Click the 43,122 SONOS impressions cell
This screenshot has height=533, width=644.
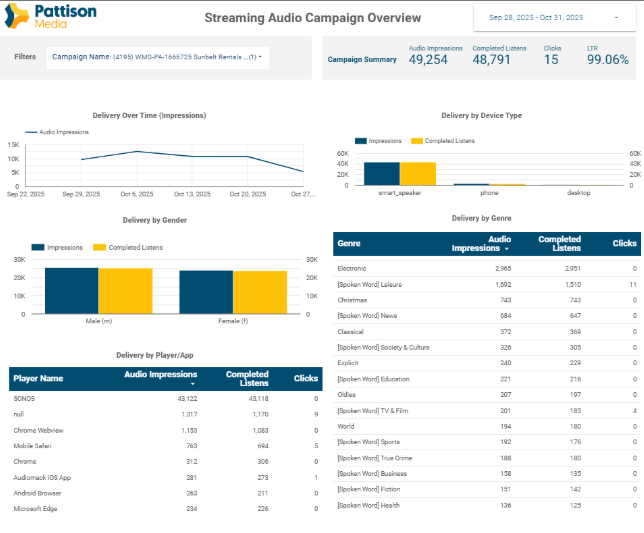187,399
